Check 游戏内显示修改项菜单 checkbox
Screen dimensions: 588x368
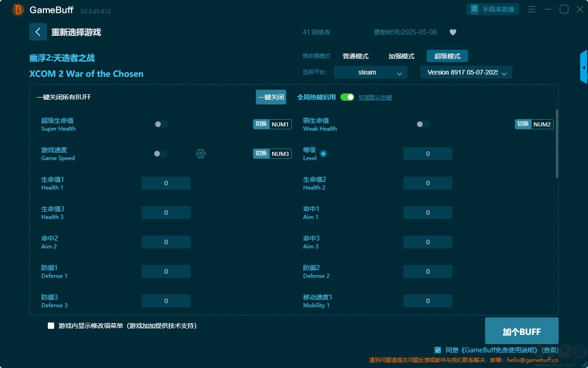[x=51, y=326]
